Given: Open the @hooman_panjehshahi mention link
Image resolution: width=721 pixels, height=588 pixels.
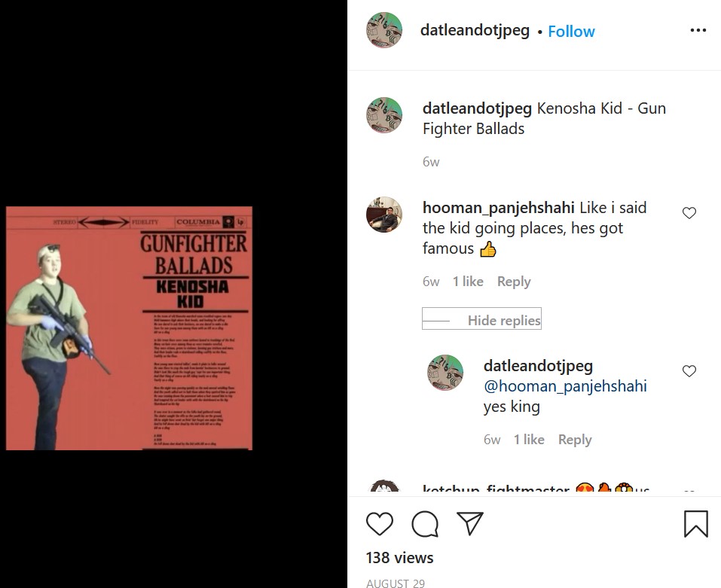Looking at the screenshot, I should tap(565, 386).
